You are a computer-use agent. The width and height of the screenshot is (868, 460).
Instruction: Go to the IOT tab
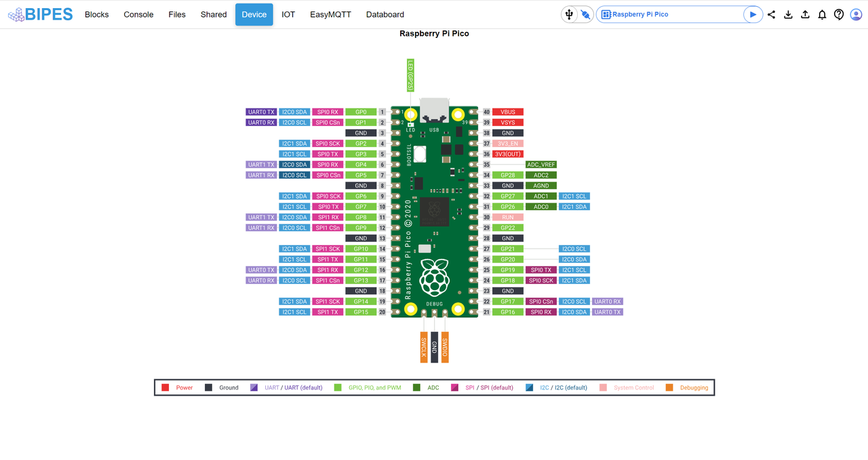tap(288, 14)
